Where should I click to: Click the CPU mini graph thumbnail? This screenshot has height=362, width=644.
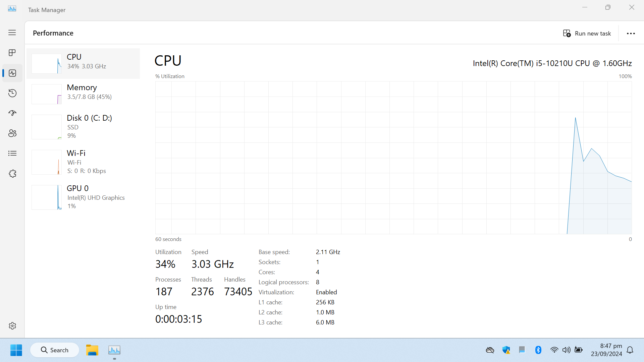coord(47,64)
